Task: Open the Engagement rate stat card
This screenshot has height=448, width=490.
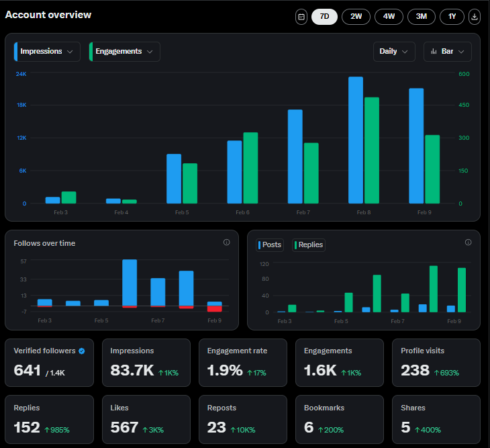Action: 243,363
